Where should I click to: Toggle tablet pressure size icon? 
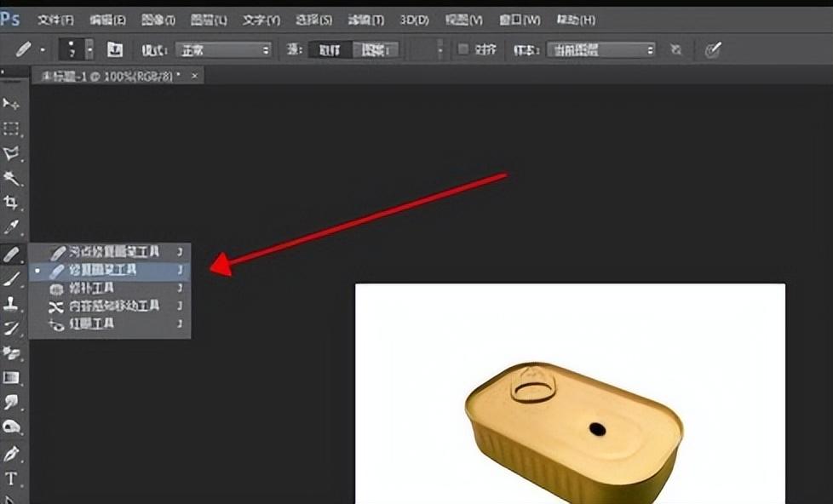tap(712, 50)
